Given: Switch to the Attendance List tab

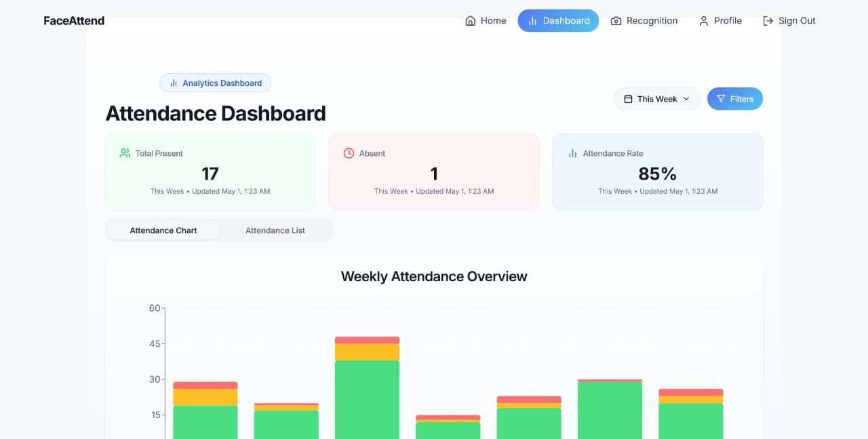Looking at the screenshot, I should coord(275,230).
